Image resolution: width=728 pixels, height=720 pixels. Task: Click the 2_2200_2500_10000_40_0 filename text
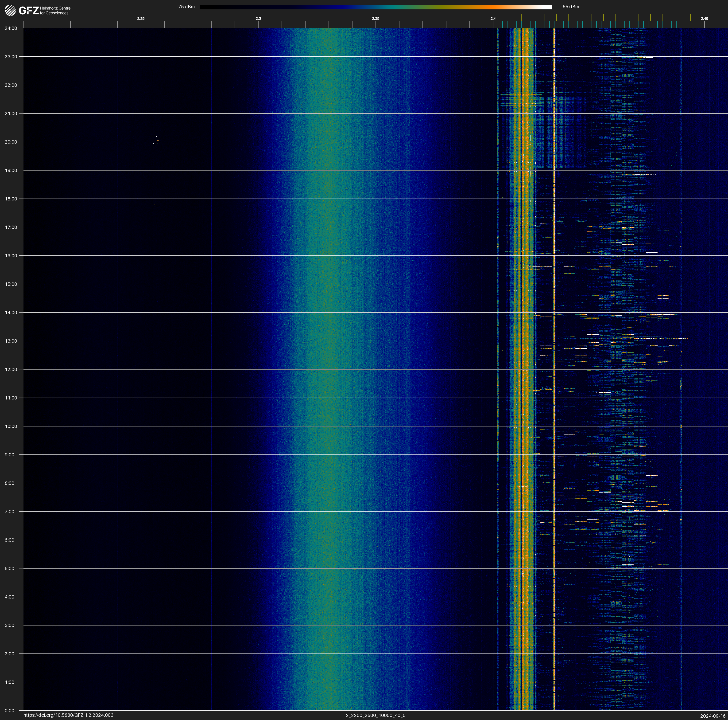pyautogui.click(x=375, y=715)
